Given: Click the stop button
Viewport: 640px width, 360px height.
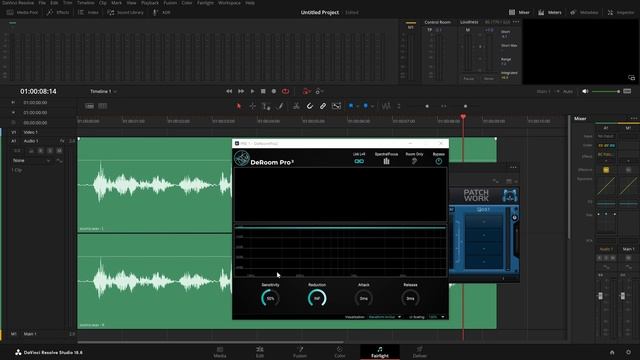Looking at the screenshot, I should (x=263, y=91).
